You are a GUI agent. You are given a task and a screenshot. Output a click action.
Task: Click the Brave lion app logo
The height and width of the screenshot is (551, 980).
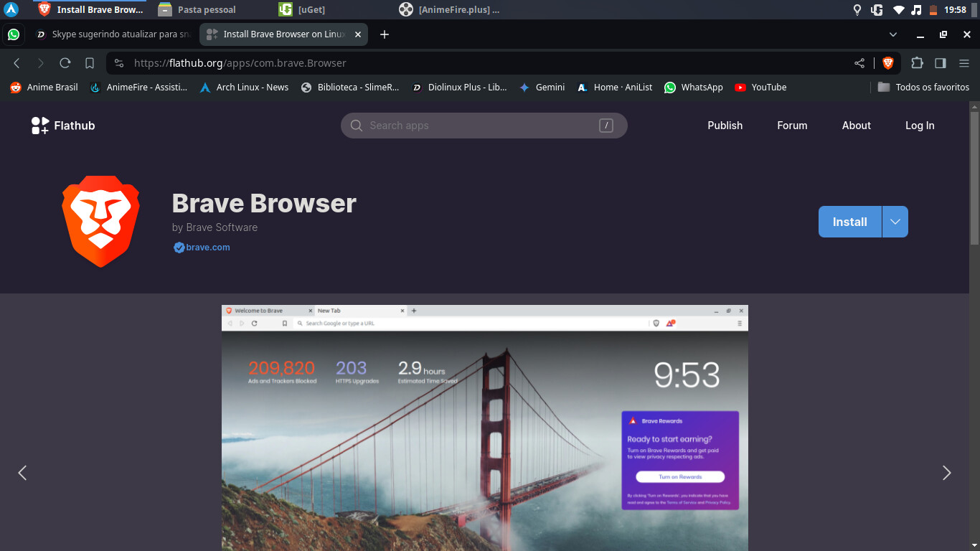100,222
